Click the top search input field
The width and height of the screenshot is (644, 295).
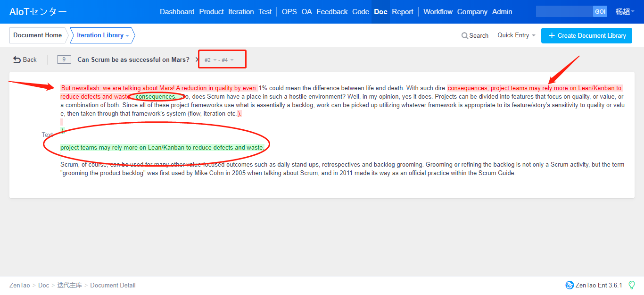564,12
